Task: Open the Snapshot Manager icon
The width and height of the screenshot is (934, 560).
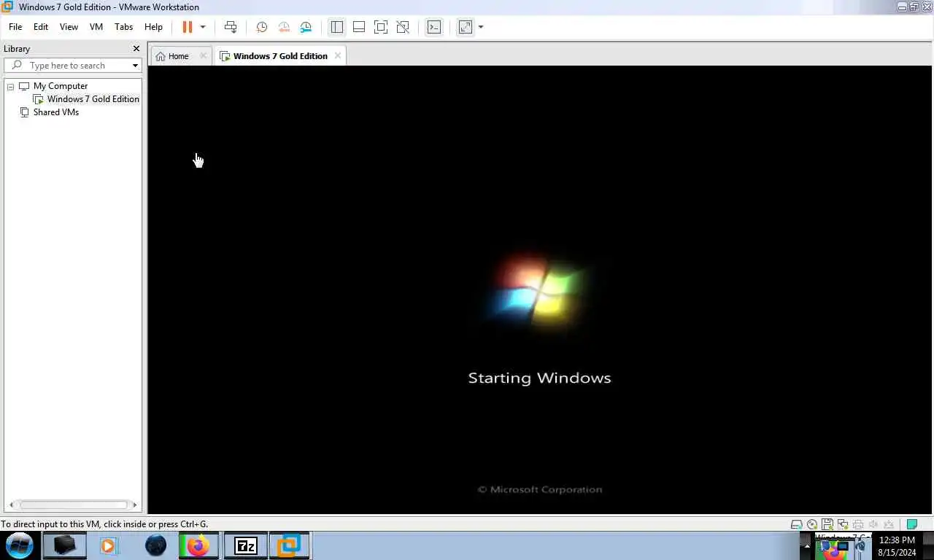Action: coord(306,27)
